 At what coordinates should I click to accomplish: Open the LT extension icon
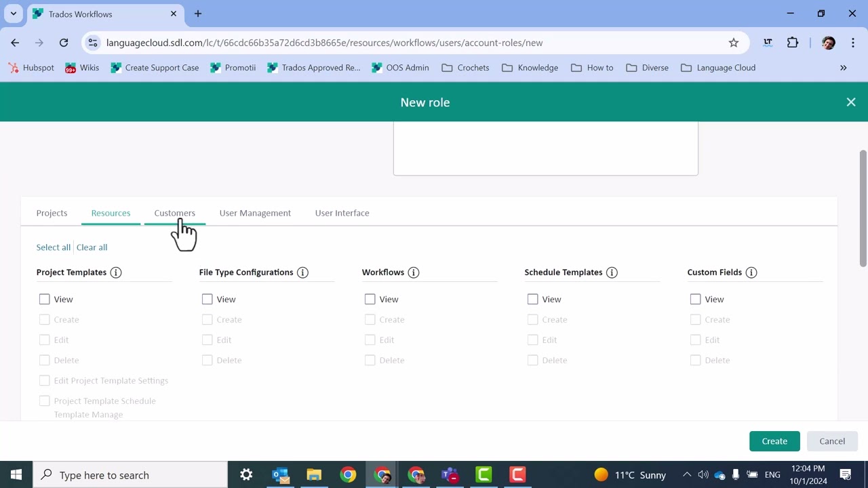point(768,43)
